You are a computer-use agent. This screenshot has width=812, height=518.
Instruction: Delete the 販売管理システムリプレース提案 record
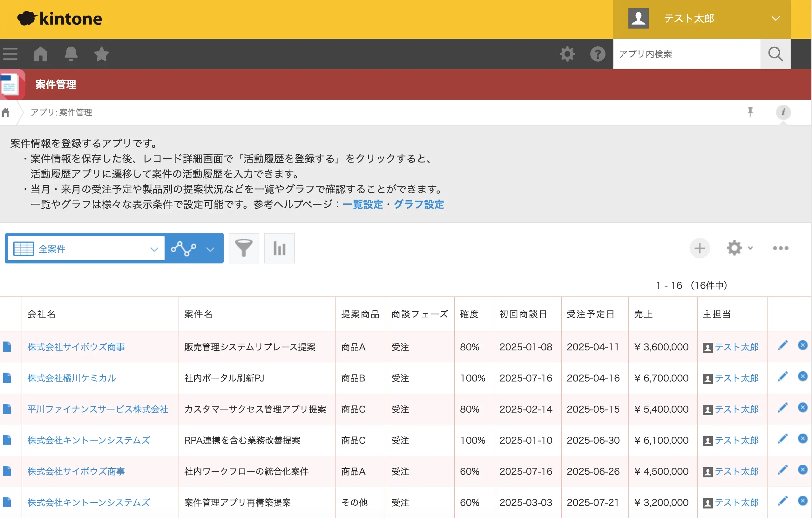(x=802, y=345)
